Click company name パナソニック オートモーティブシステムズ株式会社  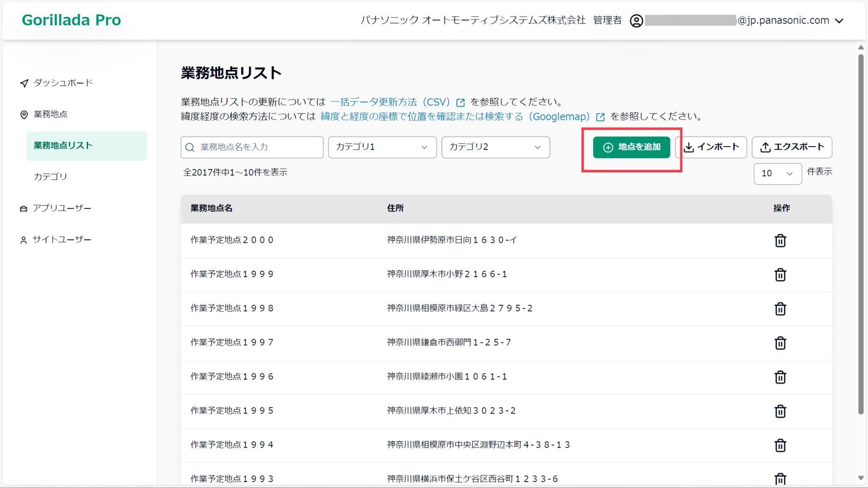[473, 20]
